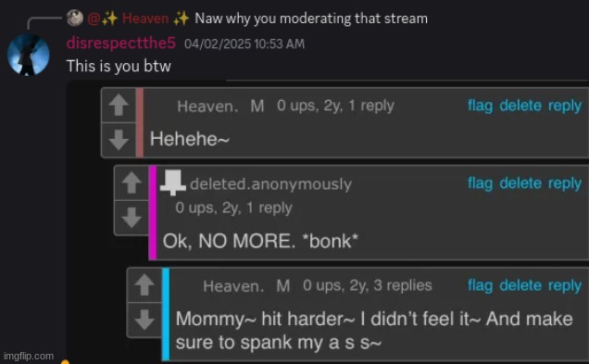The height and width of the screenshot is (364, 589).
Task: Upvote the first Heaven 'Hehehe~' comment
Action: (x=119, y=105)
